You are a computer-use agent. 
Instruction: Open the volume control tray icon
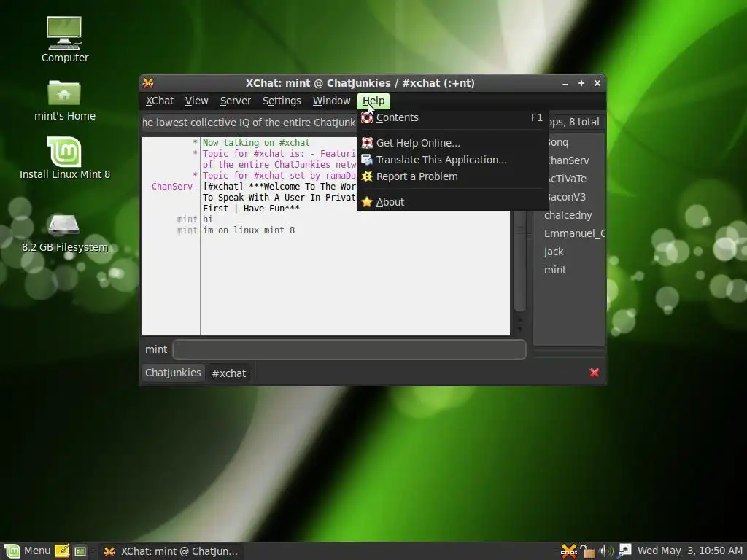(x=606, y=551)
